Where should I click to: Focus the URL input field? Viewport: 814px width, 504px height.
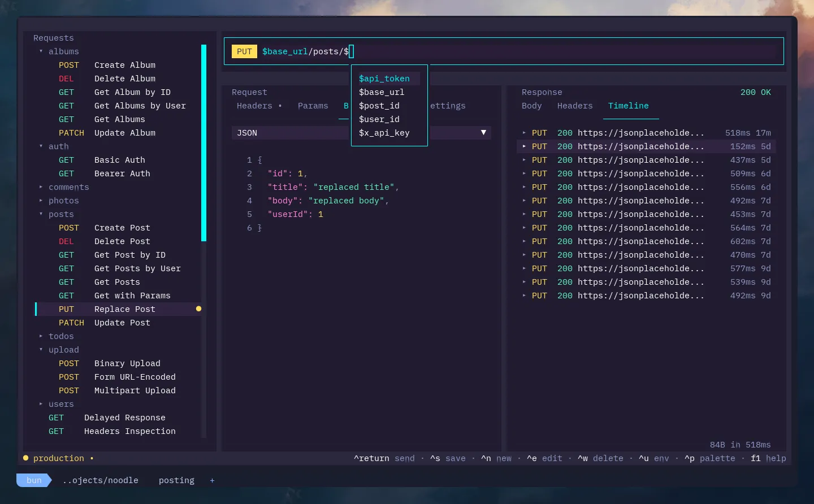(x=520, y=51)
